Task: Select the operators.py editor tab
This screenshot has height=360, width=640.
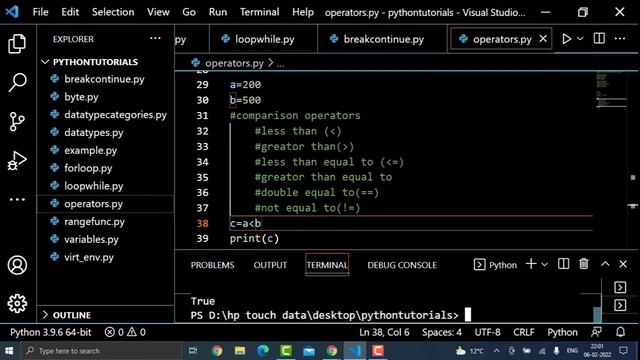Action: point(502,39)
